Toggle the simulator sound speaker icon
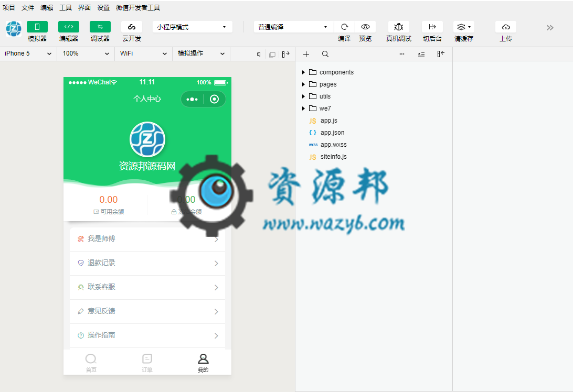Image resolution: width=573 pixels, height=392 pixels. click(259, 55)
